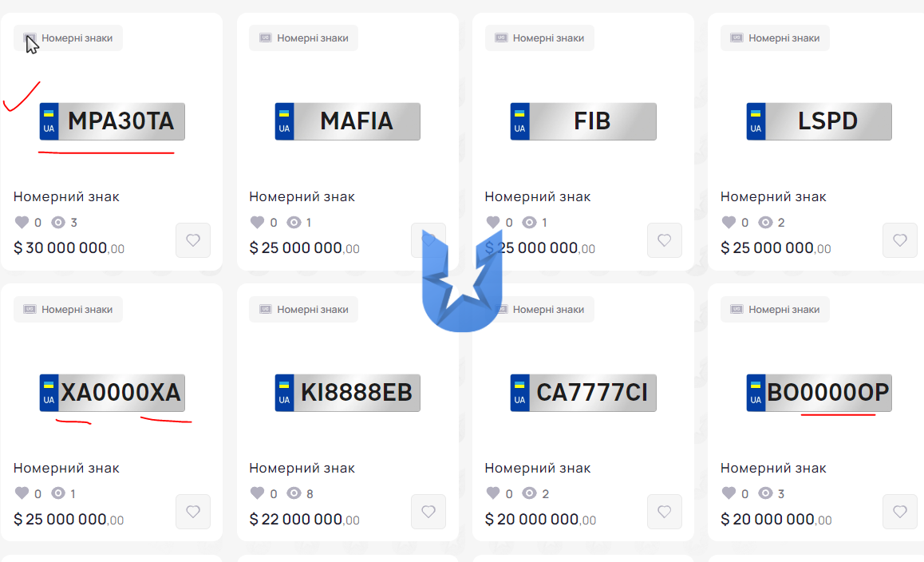Open Номерний знак title of MPA30TA listing

[66, 196]
